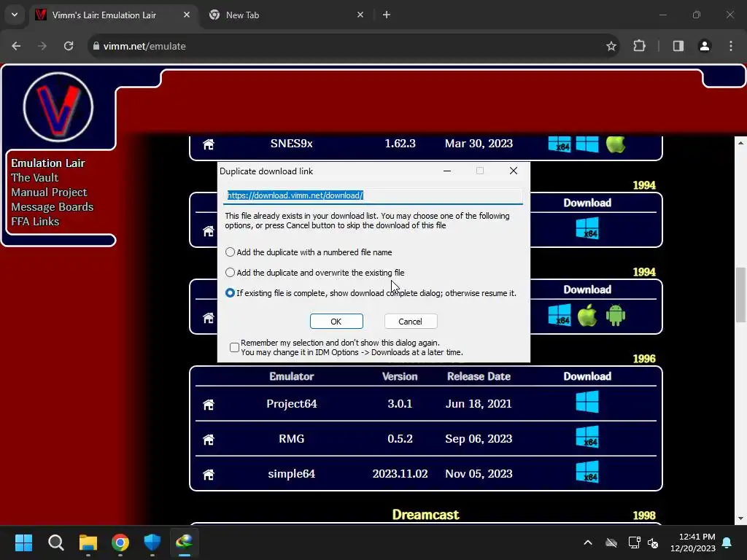Close the New Tab tab
The image size is (747, 560).
pyautogui.click(x=360, y=15)
